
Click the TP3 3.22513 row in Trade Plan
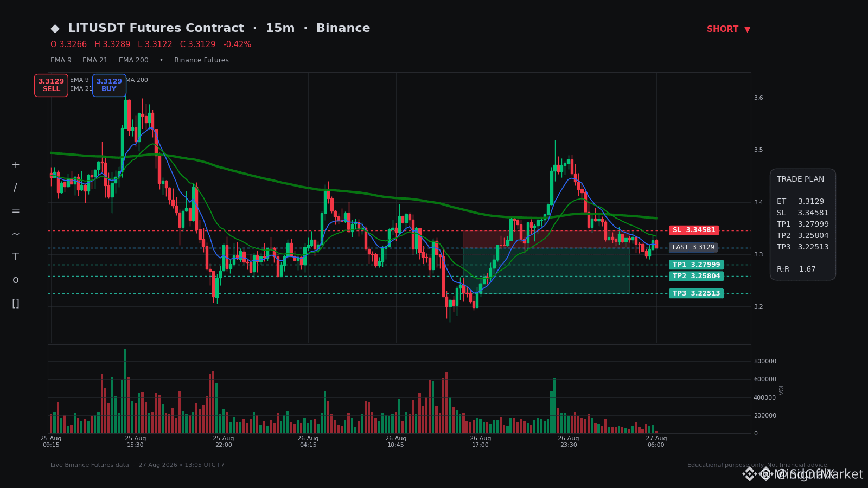tap(802, 247)
